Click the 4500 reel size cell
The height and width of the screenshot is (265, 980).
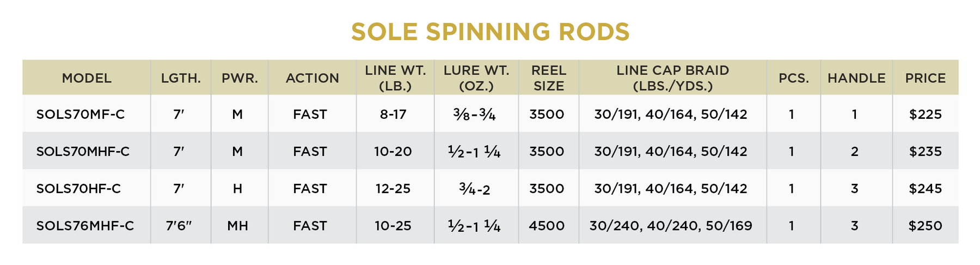coord(547,226)
